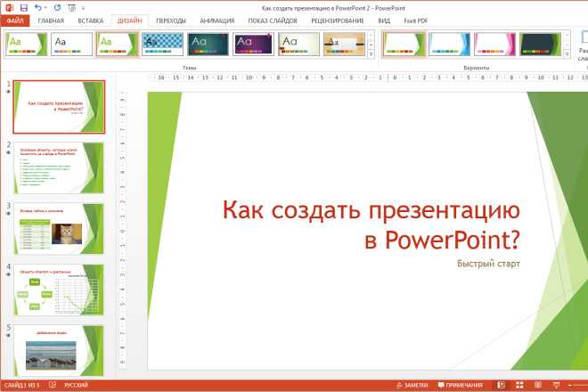The image size is (588, 392).
Task: Toggle the ЗАМЕТКИ notes pane
Action: tap(412, 385)
